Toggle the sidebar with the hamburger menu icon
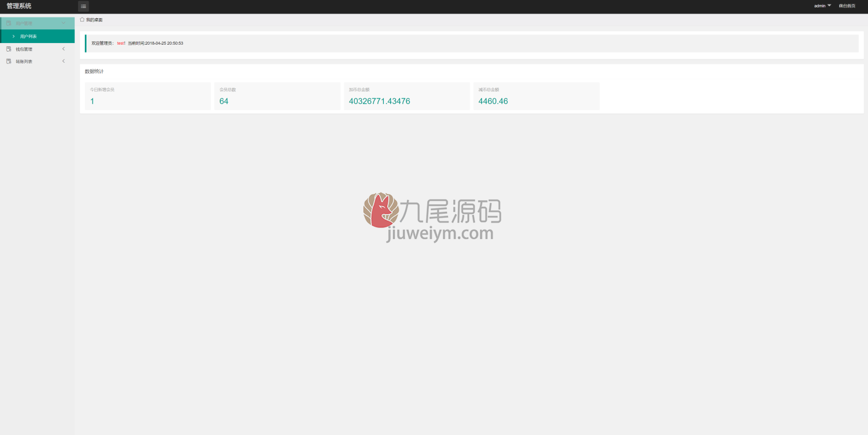The image size is (868, 435). 83,6
